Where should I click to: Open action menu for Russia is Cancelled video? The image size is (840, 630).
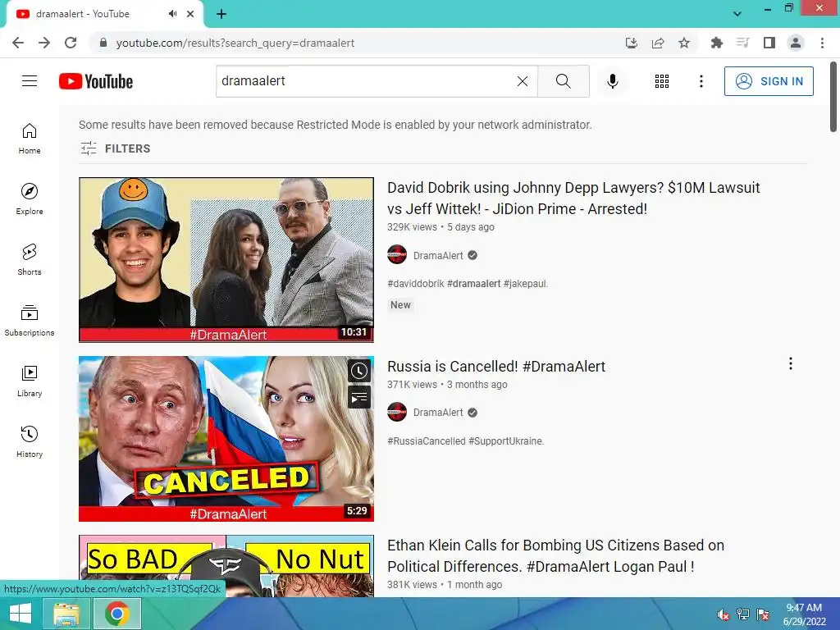tap(790, 363)
